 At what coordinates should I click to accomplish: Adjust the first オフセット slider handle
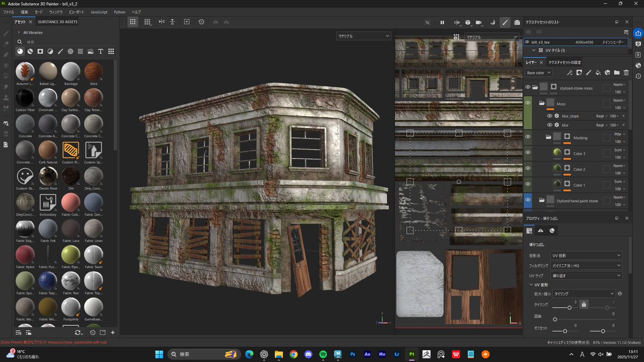(x=565, y=331)
